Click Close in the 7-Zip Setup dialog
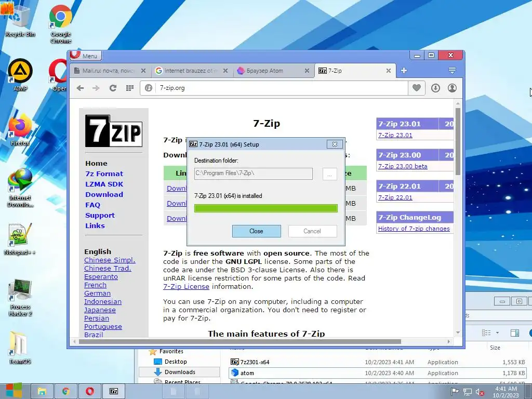Viewport: 532px width, 399px height. [x=256, y=231]
